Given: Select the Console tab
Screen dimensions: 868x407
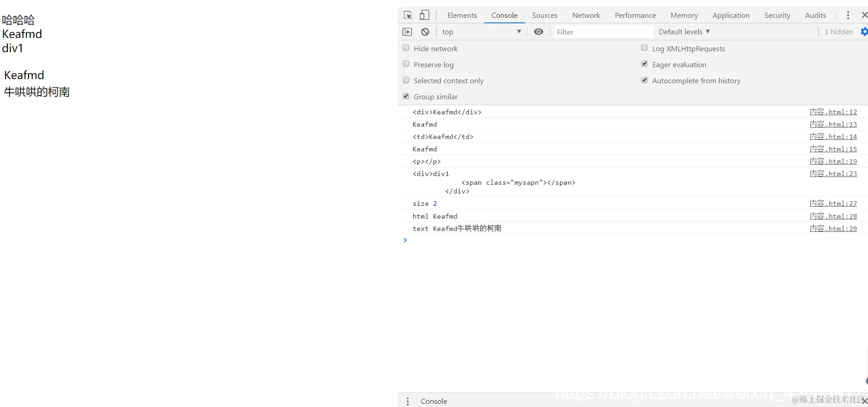Looking at the screenshot, I should coord(504,15).
